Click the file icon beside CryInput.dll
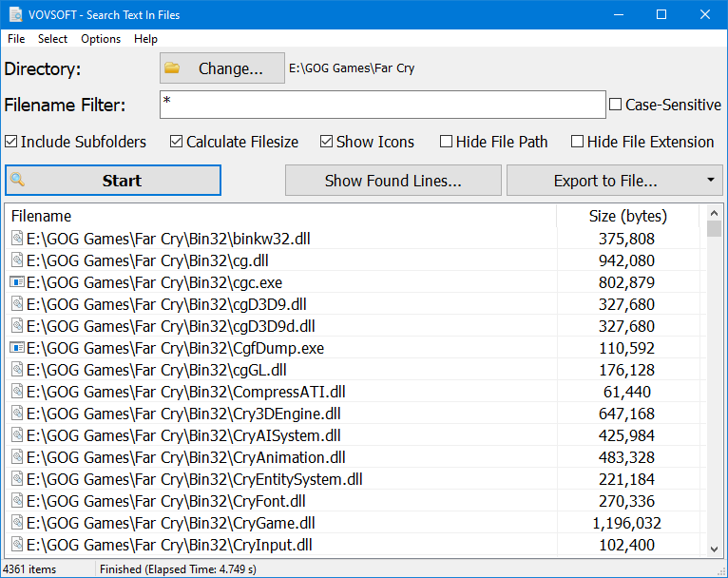The image size is (728, 578). [17, 544]
